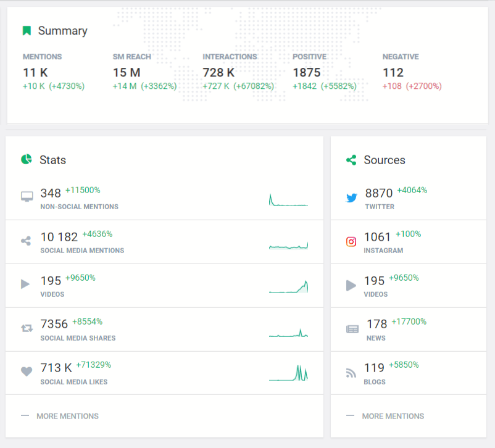
Task: Click the pie chart Stats icon
Action: click(27, 160)
